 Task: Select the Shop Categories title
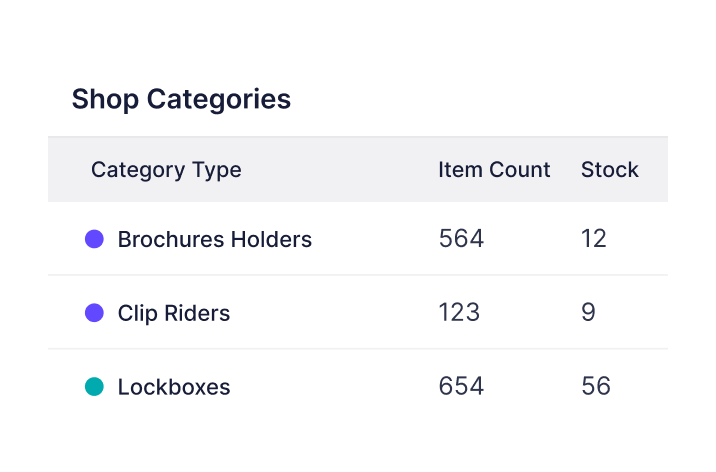point(181,99)
